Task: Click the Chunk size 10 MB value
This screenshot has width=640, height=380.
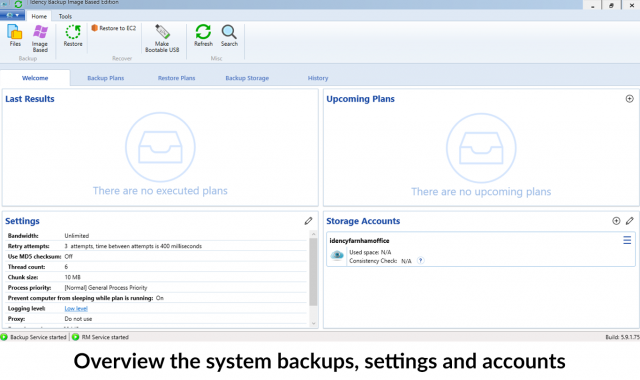Action: (73, 277)
